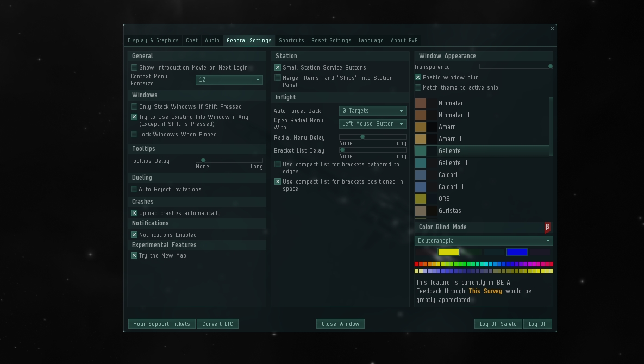Pick the Gallente II color theme
This screenshot has width=644, height=364.
point(482,163)
